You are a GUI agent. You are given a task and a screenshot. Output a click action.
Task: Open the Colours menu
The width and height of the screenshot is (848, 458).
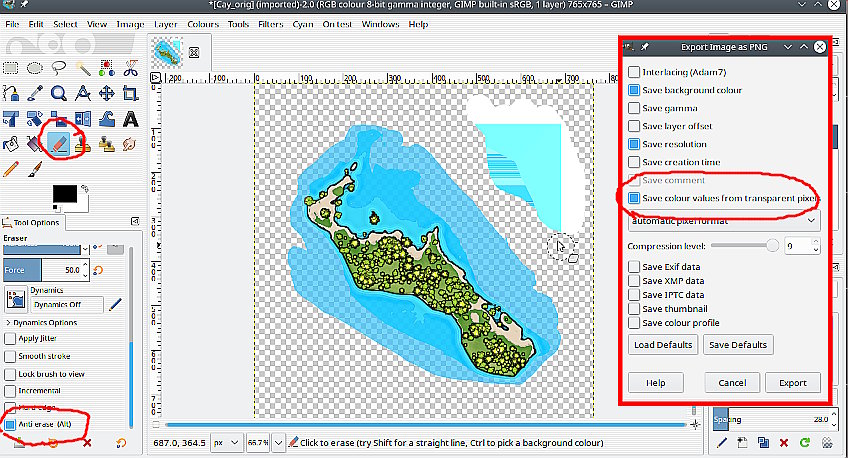(203, 24)
